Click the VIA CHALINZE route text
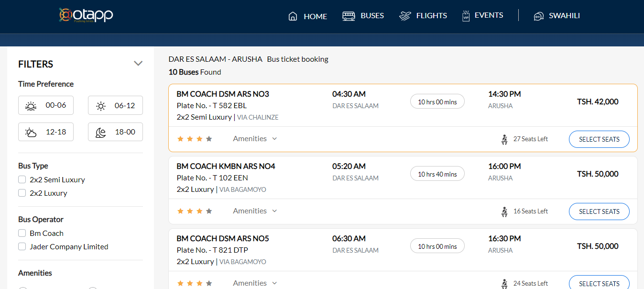Image resolution: width=644 pixels, height=289 pixels. [x=258, y=117]
